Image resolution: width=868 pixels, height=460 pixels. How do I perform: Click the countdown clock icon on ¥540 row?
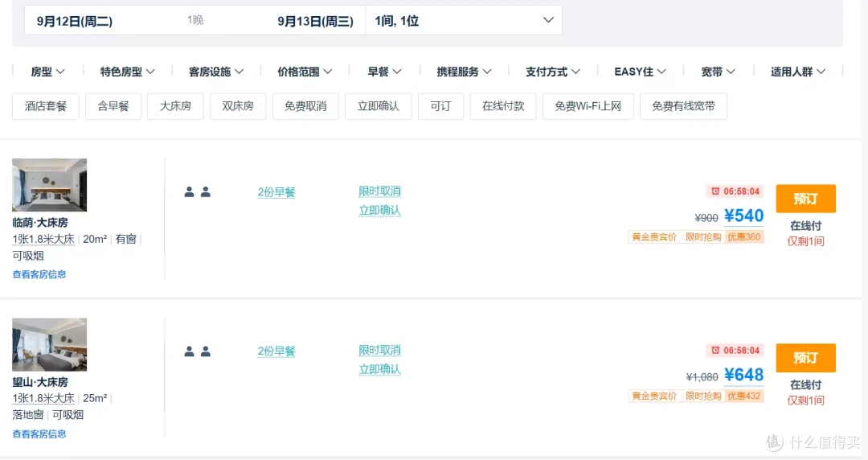point(715,191)
